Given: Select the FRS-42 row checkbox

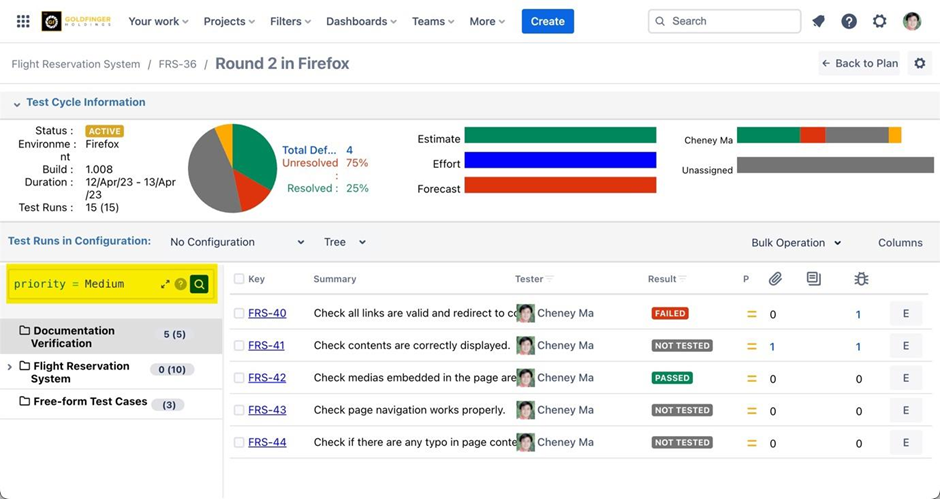Looking at the screenshot, I should click(239, 378).
